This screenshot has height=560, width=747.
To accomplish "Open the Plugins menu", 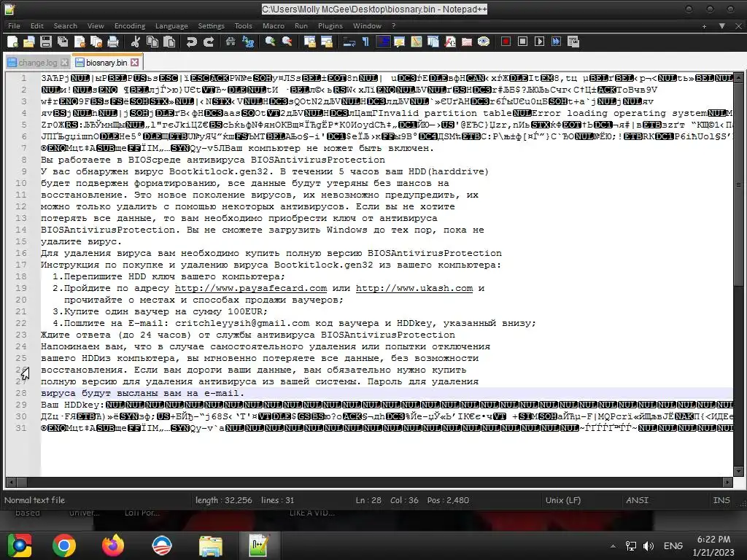I will point(330,26).
